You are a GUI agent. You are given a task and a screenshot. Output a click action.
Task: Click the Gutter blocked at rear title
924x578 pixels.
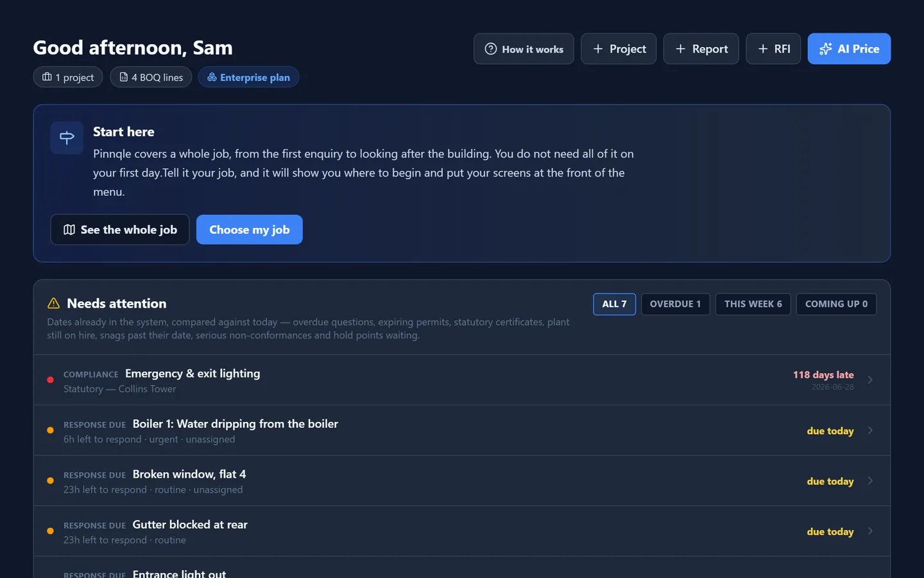pyautogui.click(x=190, y=525)
